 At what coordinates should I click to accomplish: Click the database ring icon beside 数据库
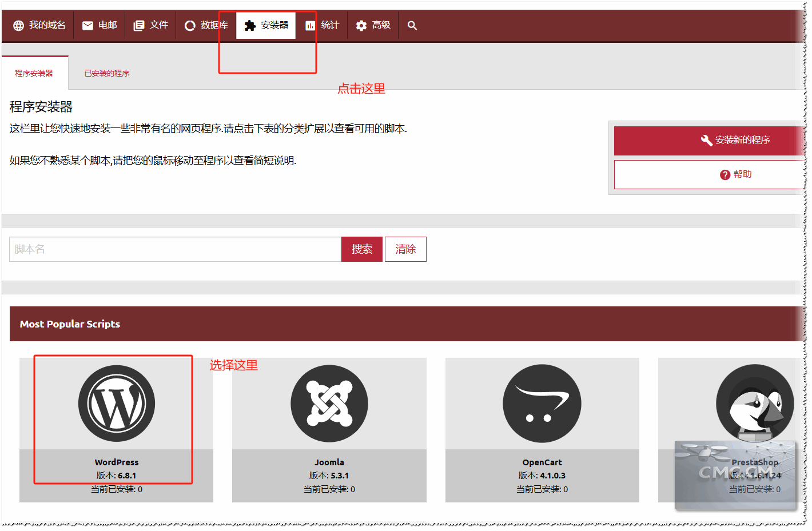[x=190, y=26]
